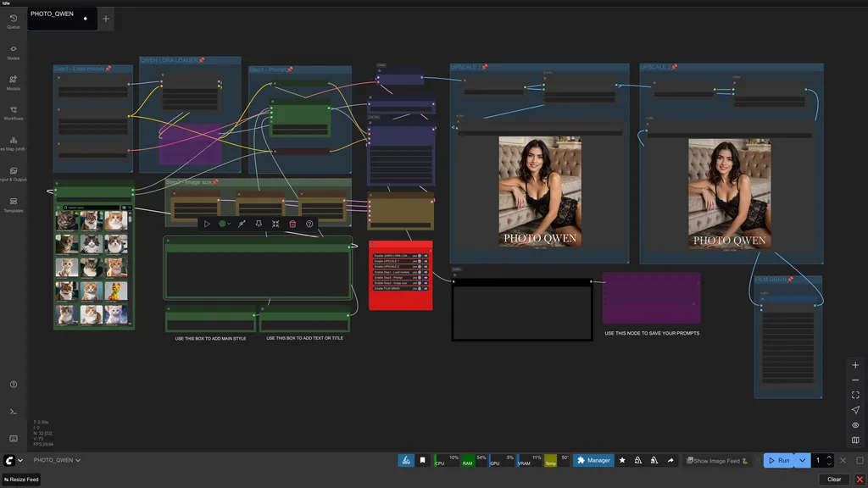
Task: Click the Fit View icon on the right edge
Action: click(x=855, y=393)
